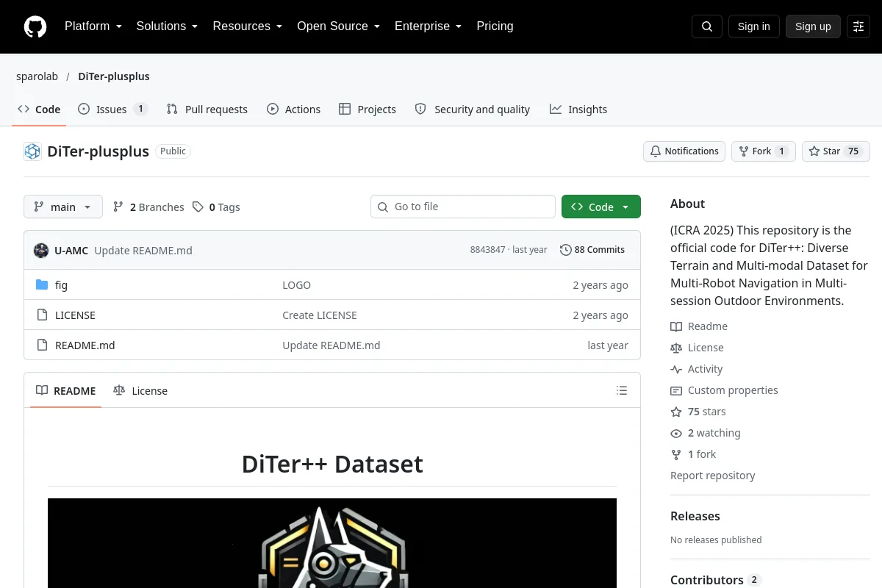Open the README outline list icon
This screenshot has height=588, width=882.
pos(622,391)
